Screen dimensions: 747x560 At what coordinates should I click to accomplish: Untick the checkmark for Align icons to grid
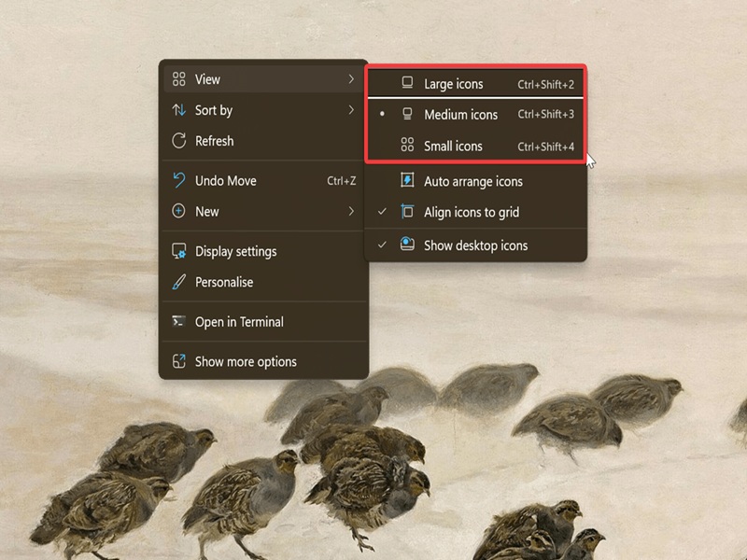382,211
